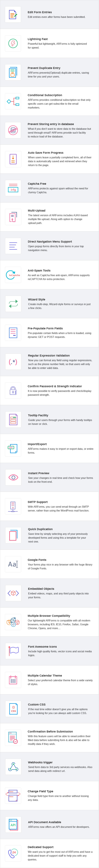Click the Instant Preview eye icon
The image size is (99, 868).
[x=13, y=477]
